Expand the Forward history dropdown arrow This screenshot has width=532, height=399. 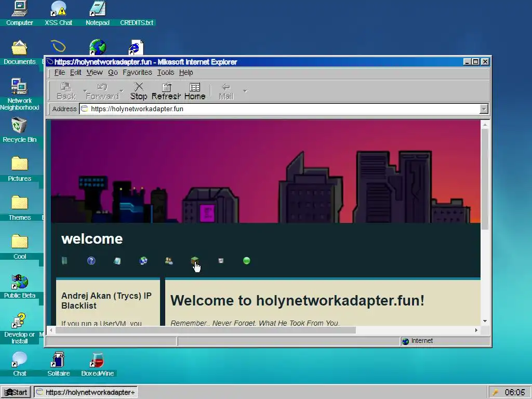tap(122, 91)
